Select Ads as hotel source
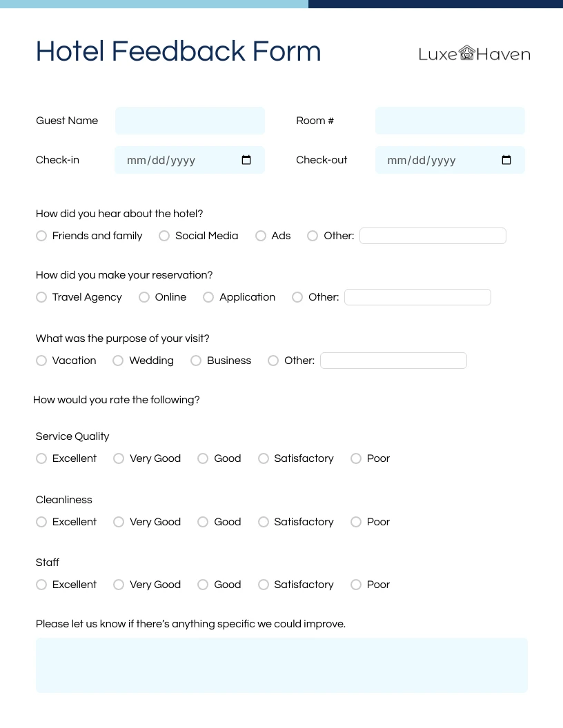The height and width of the screenshot is (728, 563). (261, 236)
